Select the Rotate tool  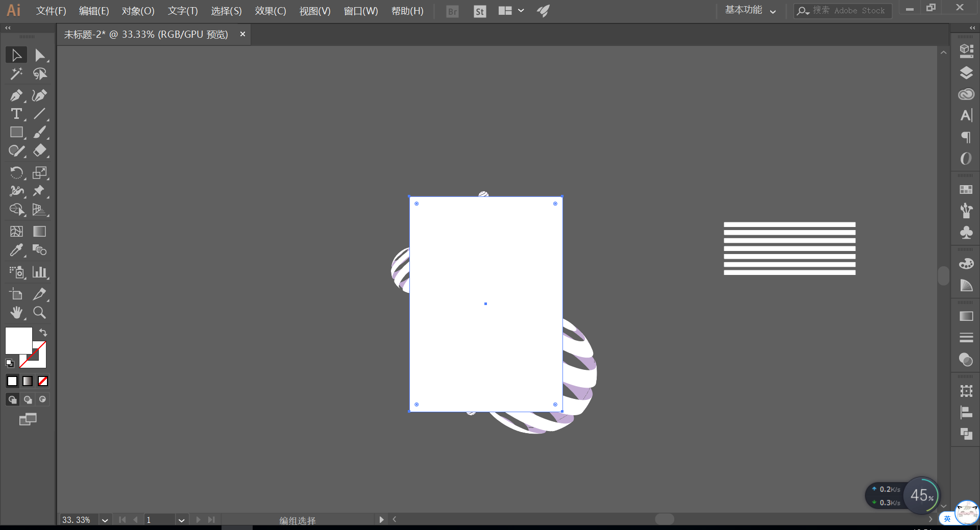point(16,172)
